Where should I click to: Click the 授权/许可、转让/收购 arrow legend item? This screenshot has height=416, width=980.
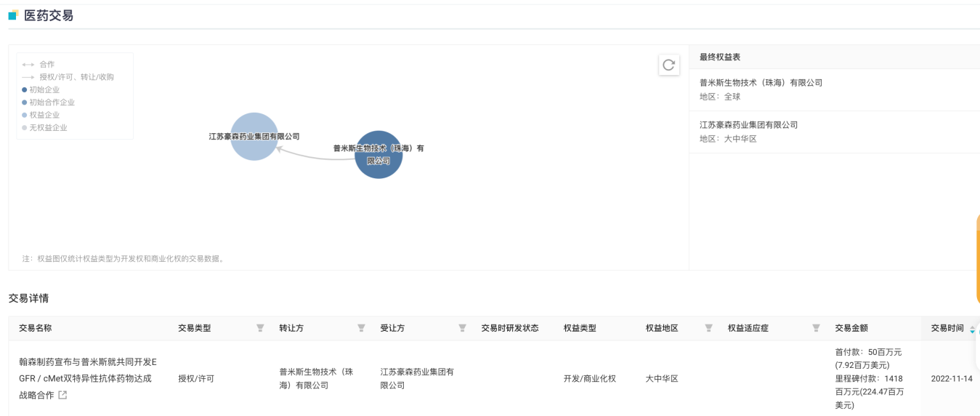point(70,77)
